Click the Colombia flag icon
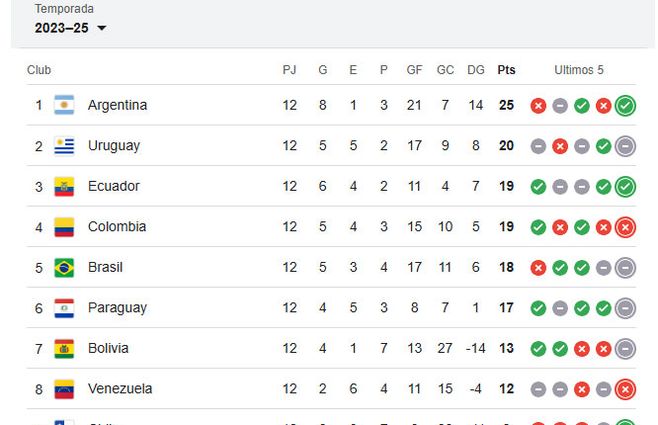Viewport: 658px width, 425px height. [64, 227]
